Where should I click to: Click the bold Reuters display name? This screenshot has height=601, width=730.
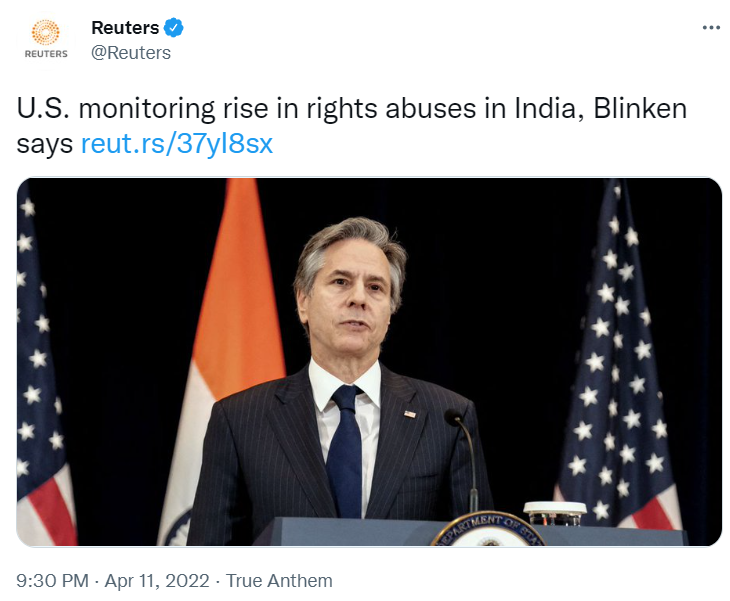[x=125, y=28]
